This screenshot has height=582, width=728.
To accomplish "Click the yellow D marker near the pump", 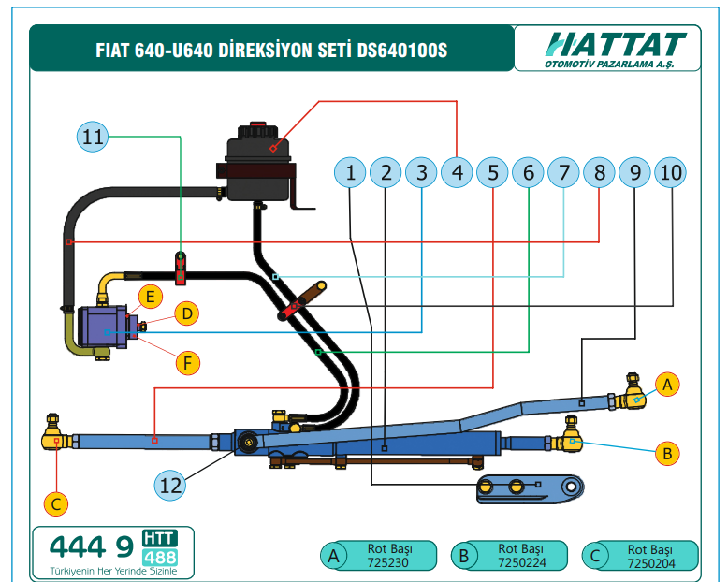I will pyautogui.click(x=187, y=313).
